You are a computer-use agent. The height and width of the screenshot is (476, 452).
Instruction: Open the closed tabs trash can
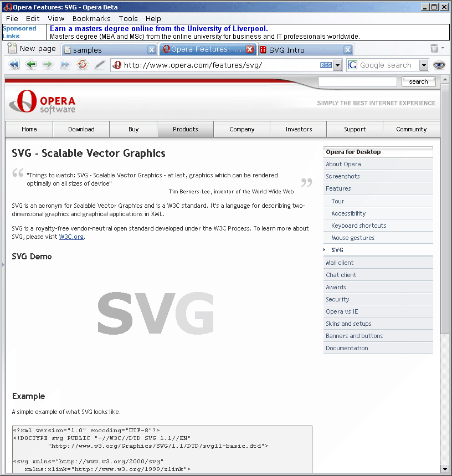[x=434, y=48]
